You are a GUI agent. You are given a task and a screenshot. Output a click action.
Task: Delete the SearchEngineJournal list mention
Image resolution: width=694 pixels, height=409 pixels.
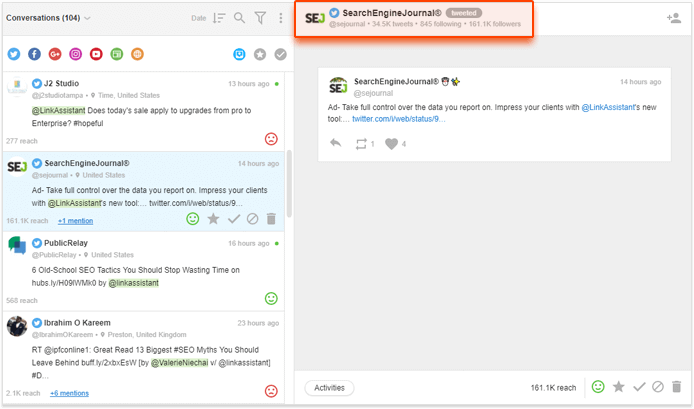click(x=271, y=219)
